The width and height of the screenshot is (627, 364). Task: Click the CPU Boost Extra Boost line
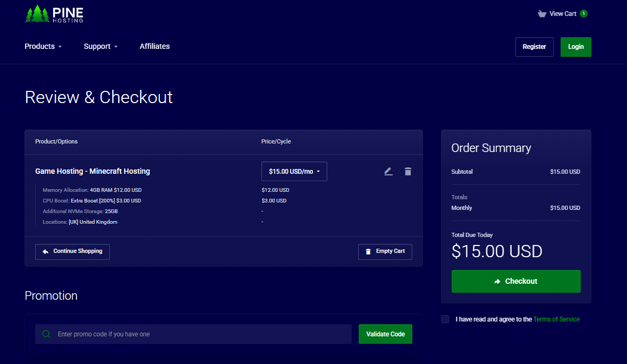(92, 201)
